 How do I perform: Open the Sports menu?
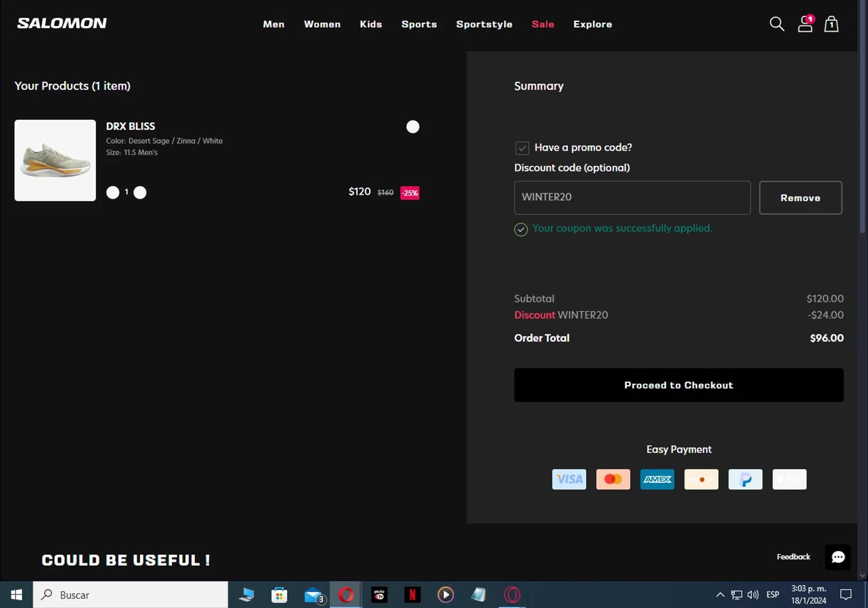point(419,24)
